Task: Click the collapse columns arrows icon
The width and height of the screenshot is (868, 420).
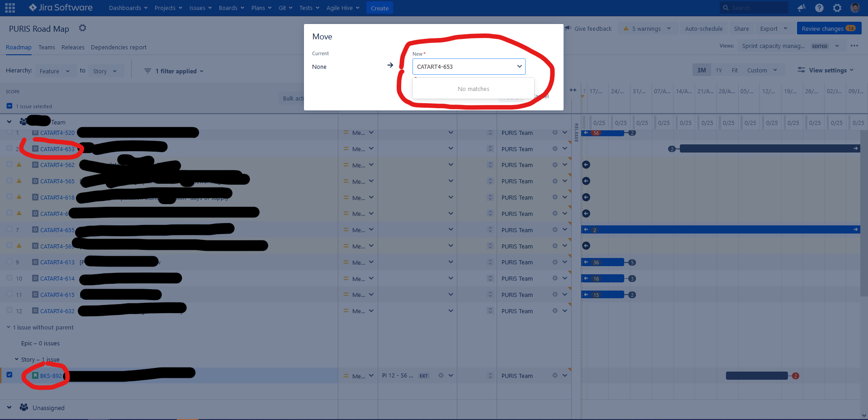Action: pyautogui.click(x=573, y=90)
